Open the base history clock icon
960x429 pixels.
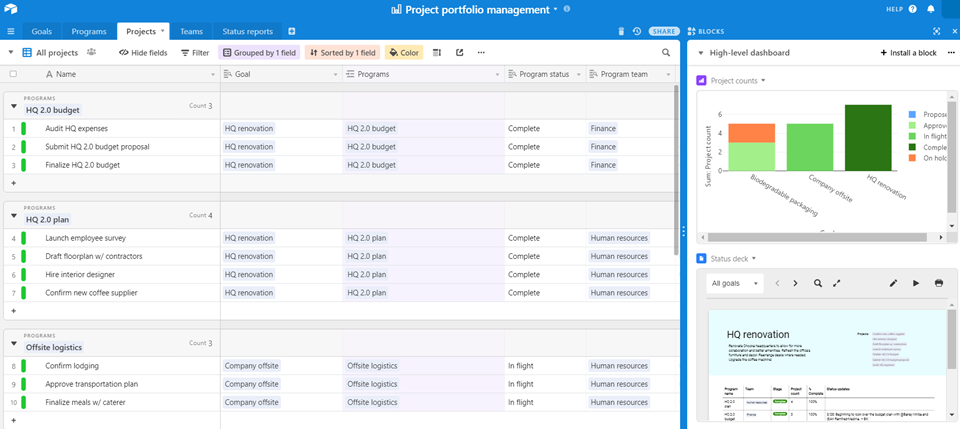tap(637, 31)
